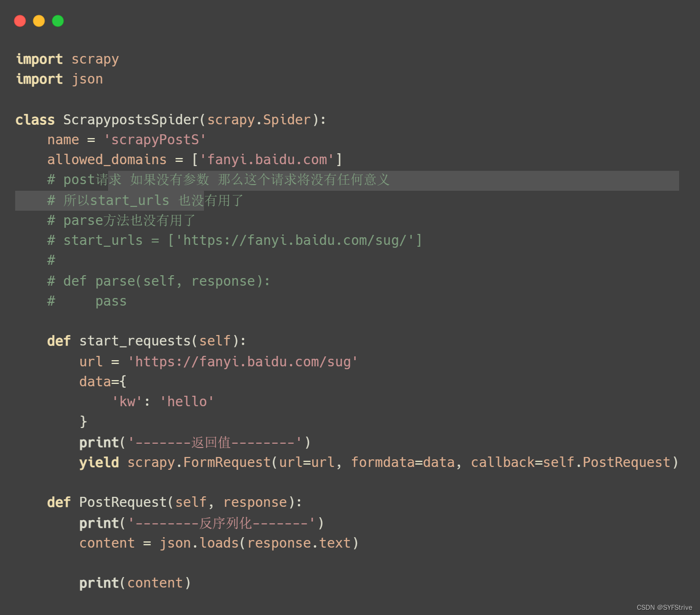Click the commented 'pass' line
700x615 pixels.
pos(87,301)
